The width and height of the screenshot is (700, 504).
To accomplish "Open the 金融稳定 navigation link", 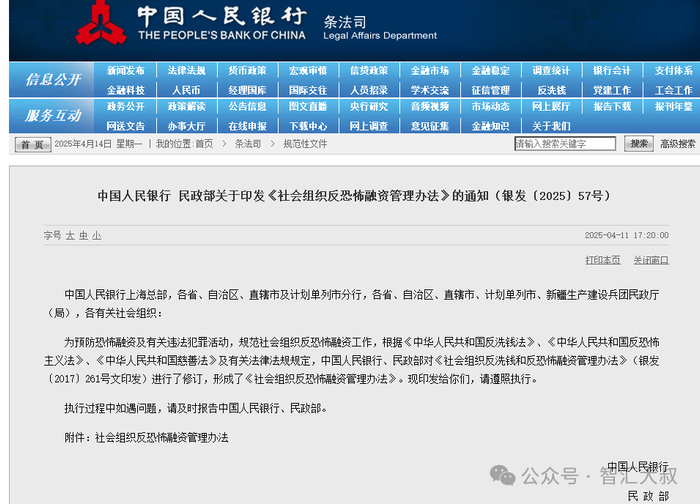I will click(491, 71).
